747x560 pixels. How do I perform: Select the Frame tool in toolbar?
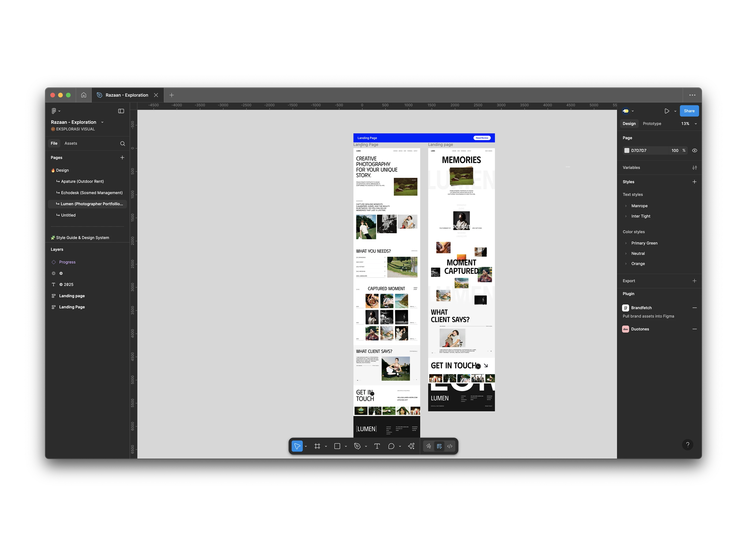317,446
